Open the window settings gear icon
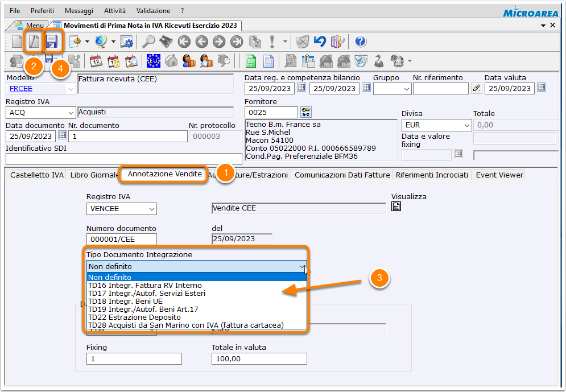This screenshot has height=392, width=566. (127, 42)
